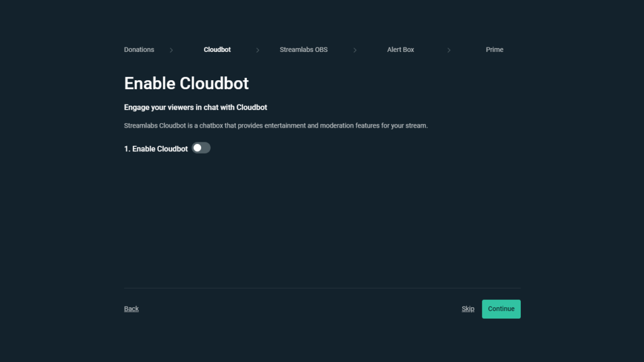Viewport: 644px width, 362px height.
Task: Click the highlighted Cloudbot breadcrumb step
Action: click(217, 50)
